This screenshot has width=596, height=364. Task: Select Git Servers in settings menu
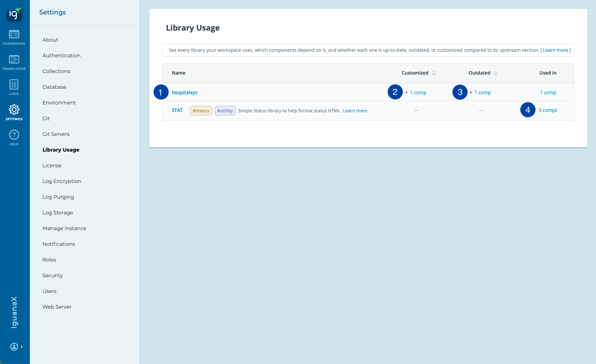(x=56, y=134)
